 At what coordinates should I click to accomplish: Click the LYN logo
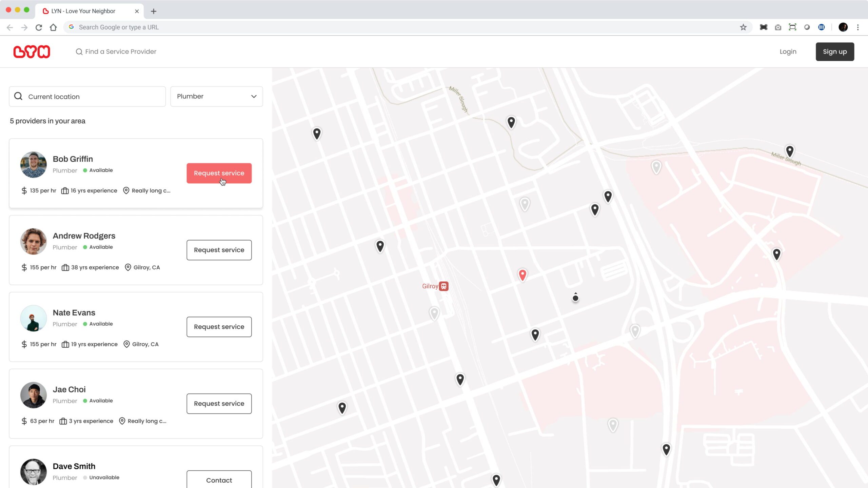pyautogui.click(x=32, y=52)
